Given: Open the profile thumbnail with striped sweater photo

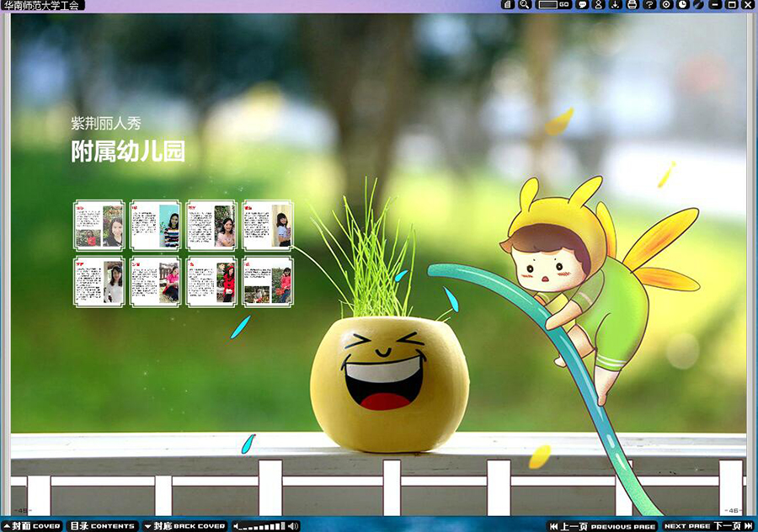Looking at the screenshot, I should pos(155,225).
